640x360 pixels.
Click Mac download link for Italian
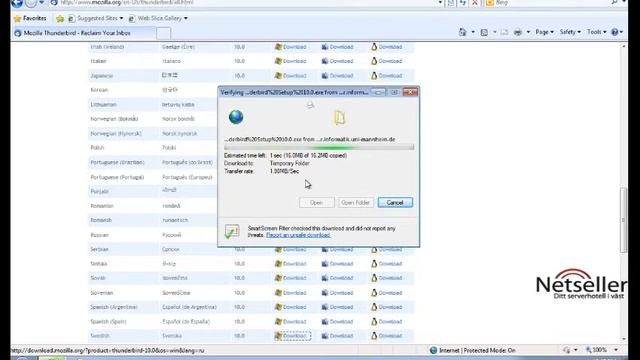pos(337,61)
